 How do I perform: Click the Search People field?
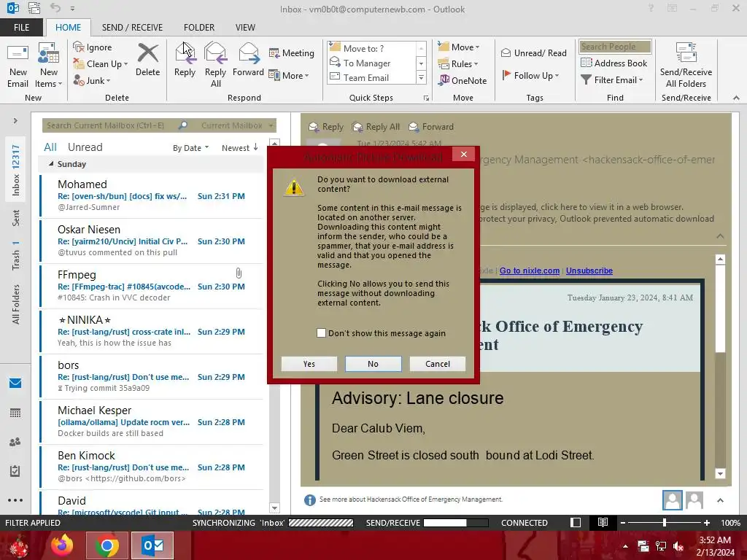[615, 46]
